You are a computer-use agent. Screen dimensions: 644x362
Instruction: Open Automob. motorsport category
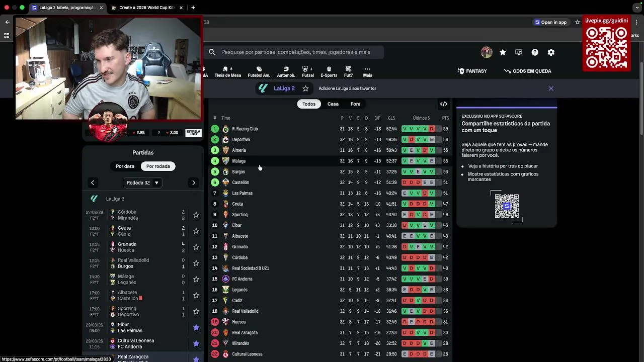click(x=286, y=72)
